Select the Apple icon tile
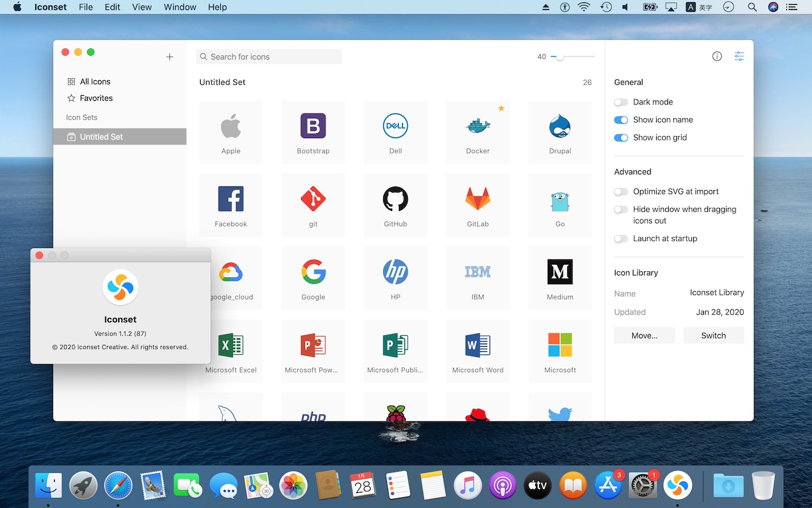Screen dimensions: 812x508 click(x=231, y=131)
